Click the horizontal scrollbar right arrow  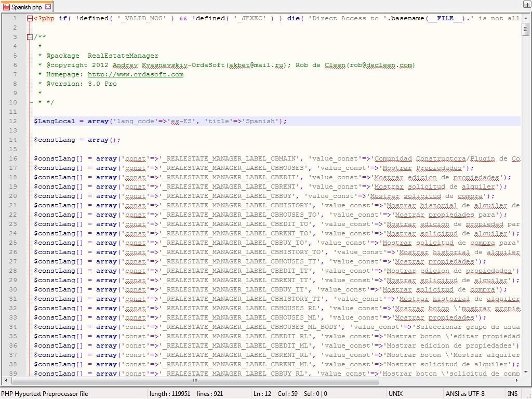pos(517,380)
